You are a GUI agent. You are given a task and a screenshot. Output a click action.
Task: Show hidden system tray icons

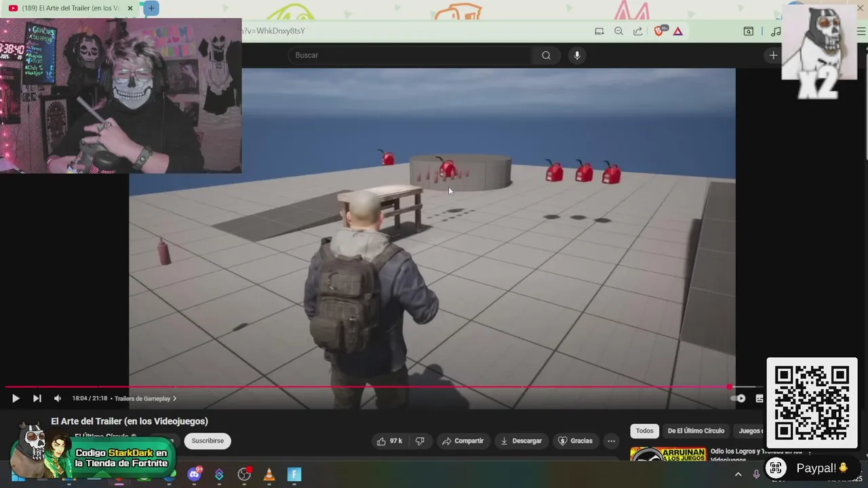(x=738, y=474)
